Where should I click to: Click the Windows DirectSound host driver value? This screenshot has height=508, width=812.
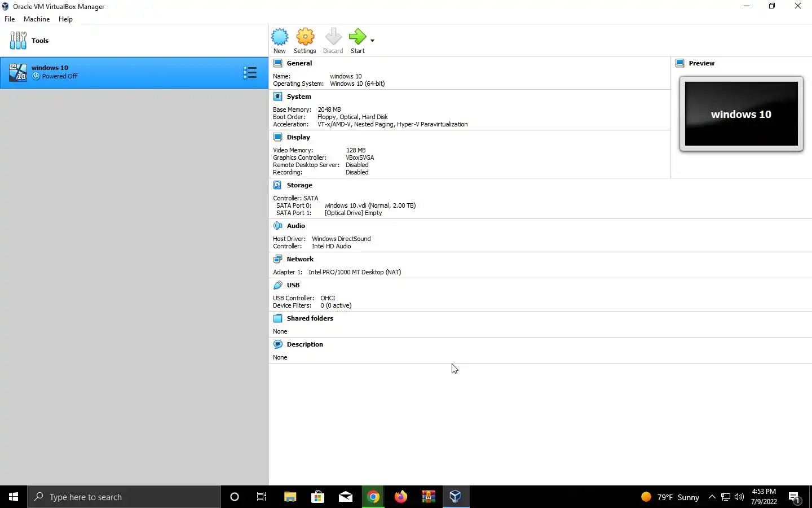click(x=341, y=239)
